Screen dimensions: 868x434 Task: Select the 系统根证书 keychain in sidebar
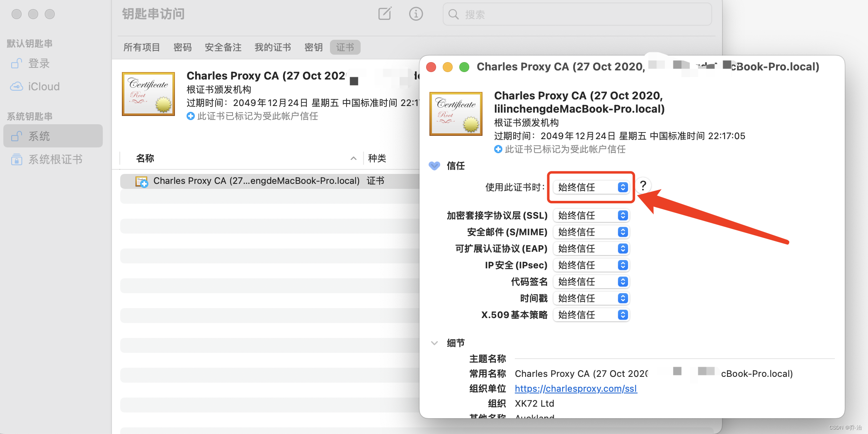click(53, 159)
